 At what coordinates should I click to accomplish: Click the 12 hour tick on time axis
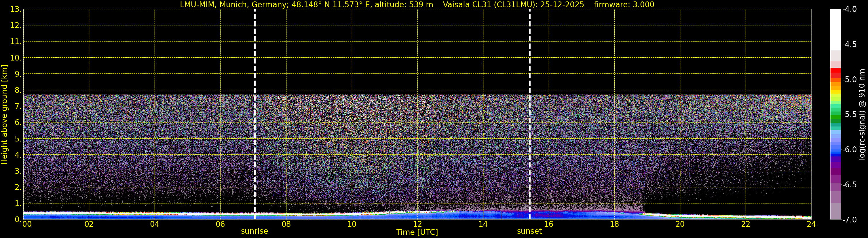417,224
